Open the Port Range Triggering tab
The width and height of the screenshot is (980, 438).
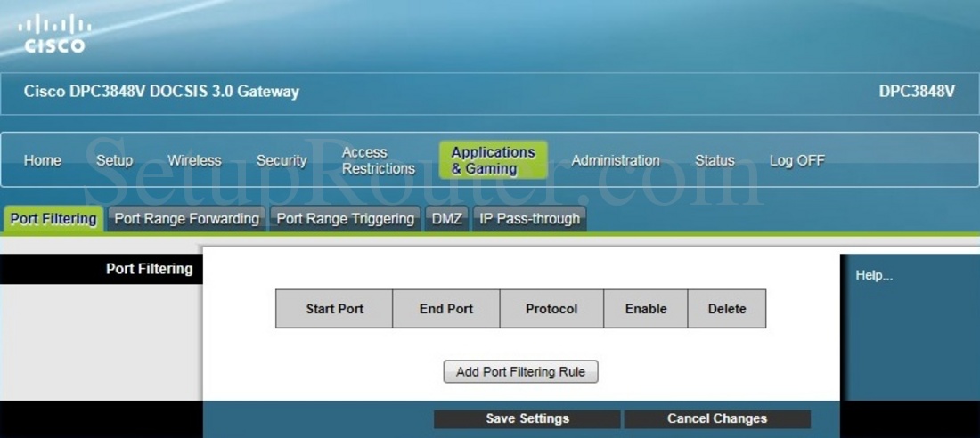tap(346, 219)
